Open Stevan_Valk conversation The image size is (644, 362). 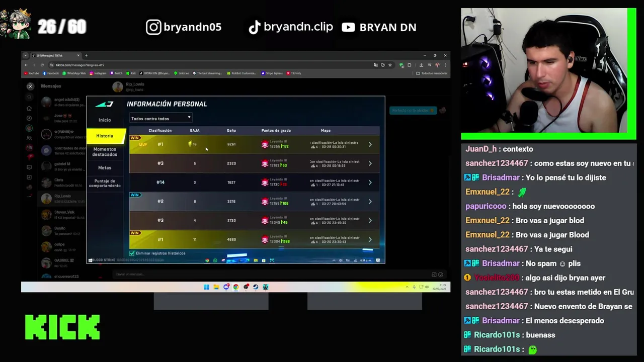pyautogui.click(x=63, y=215)
